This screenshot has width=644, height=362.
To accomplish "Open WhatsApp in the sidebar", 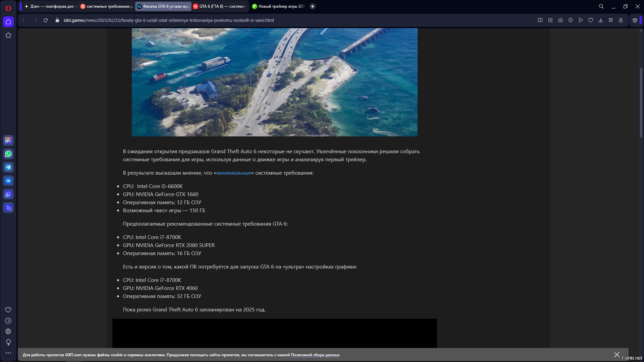I will [8, 154].
